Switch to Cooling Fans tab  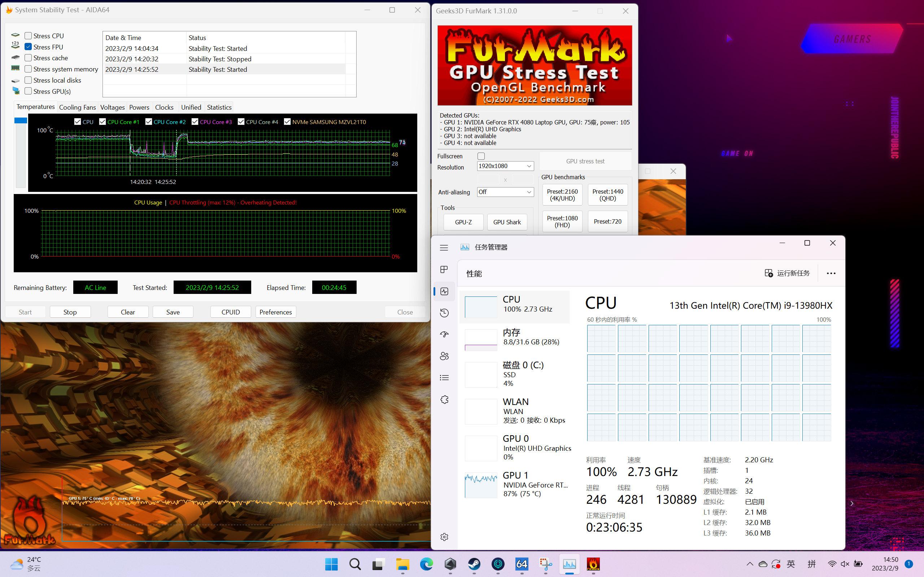tap(78, 107)
